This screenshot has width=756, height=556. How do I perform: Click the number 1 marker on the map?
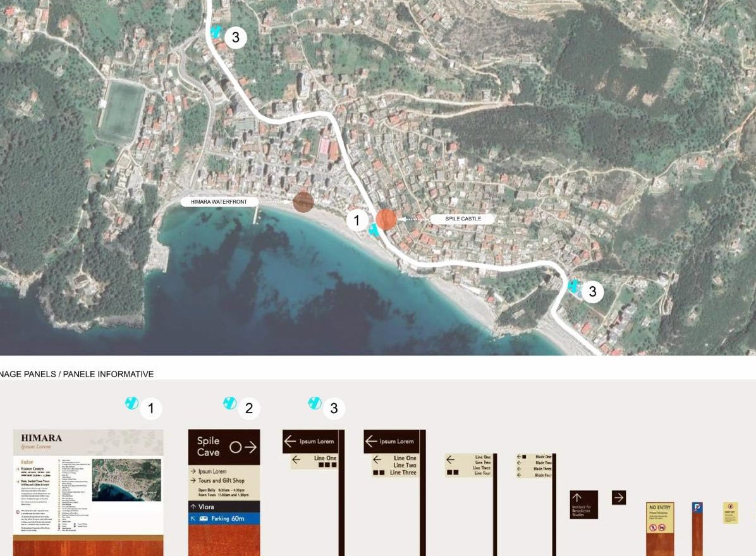coord(357,221)
